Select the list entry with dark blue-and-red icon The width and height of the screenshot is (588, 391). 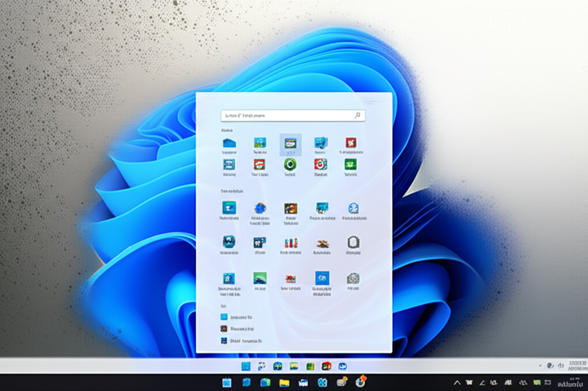[x=241, y=341]
